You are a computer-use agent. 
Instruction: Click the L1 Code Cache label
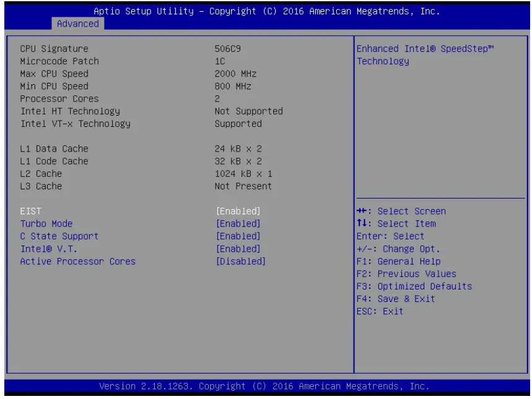tap(54, 161)
